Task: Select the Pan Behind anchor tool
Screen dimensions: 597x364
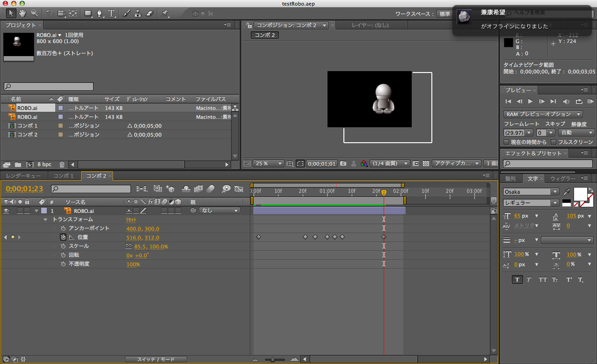Action: pos(73,13)
